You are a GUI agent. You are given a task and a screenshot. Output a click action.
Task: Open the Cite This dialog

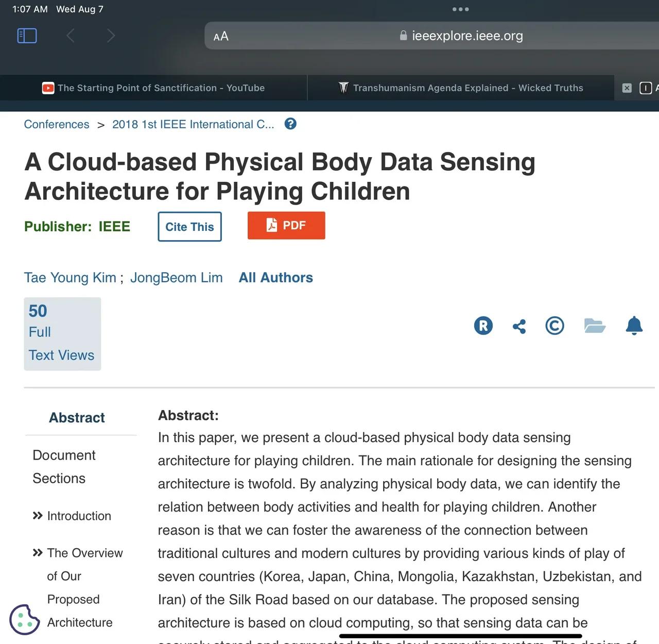[x=189, y=227]
